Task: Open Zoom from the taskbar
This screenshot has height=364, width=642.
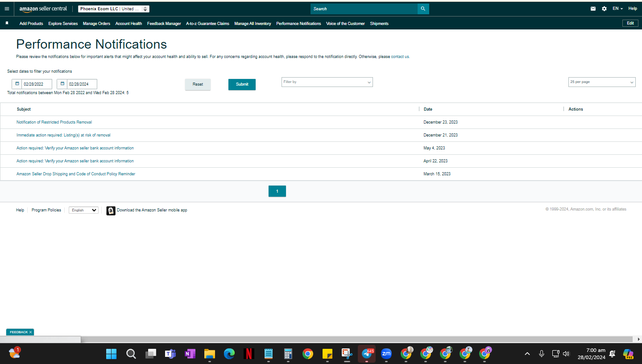Action: [x=386, y=354]
